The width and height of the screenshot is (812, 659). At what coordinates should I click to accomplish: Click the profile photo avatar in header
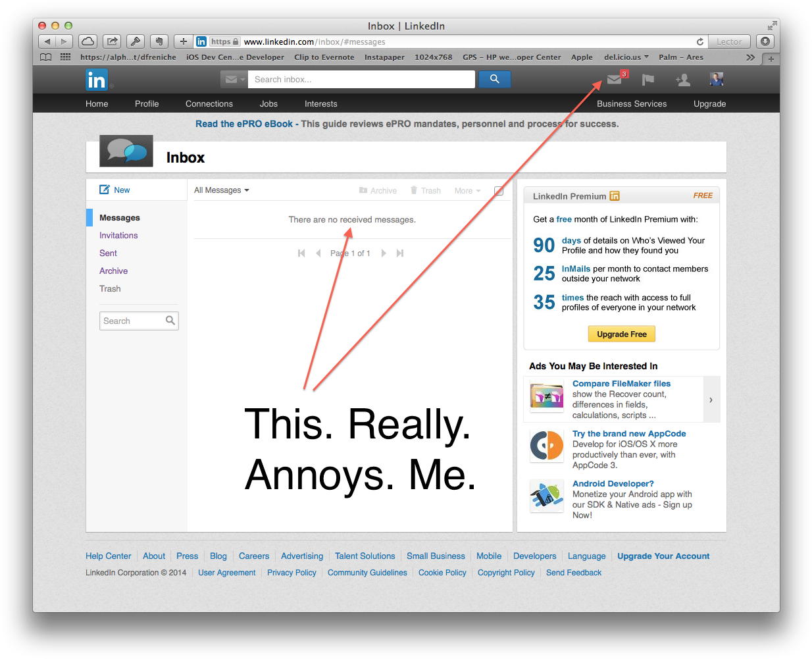tap(717, 80)
